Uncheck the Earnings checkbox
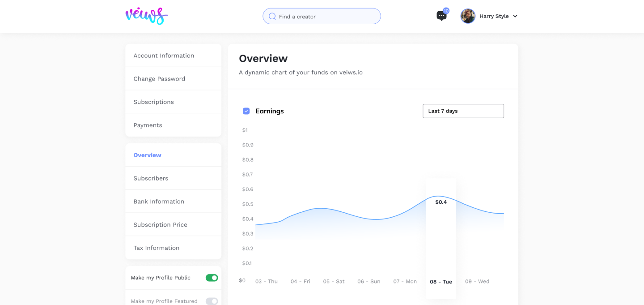This screenshot has width=644, height=305. click(x=246, y=111)
